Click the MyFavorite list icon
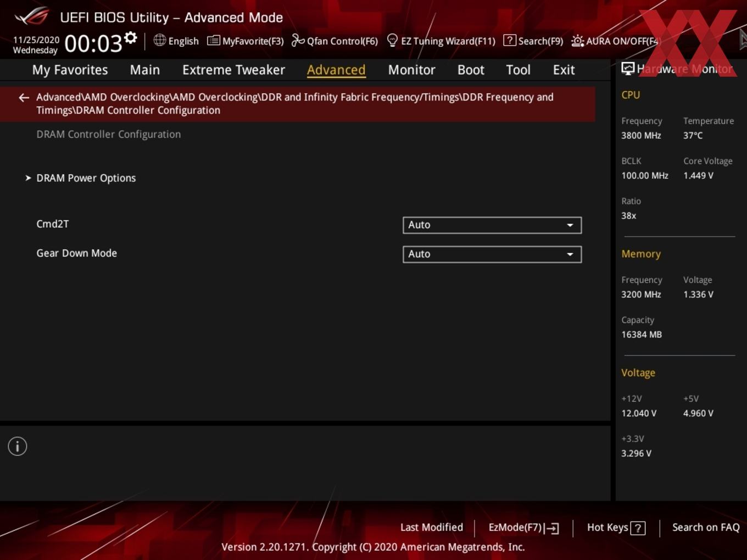Image resolution: width=747 pixels, height=560 pixels. click(213, 41)
